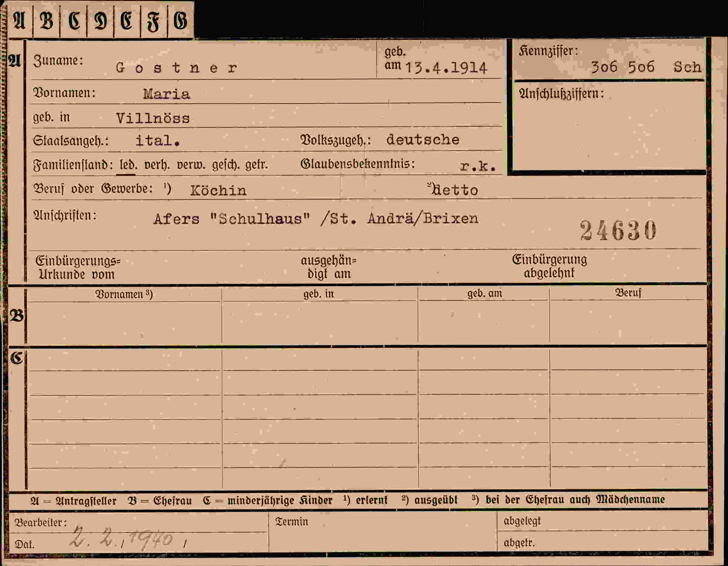
Task: Click the religion value 'r.k.'
Action: coord(478,166)
